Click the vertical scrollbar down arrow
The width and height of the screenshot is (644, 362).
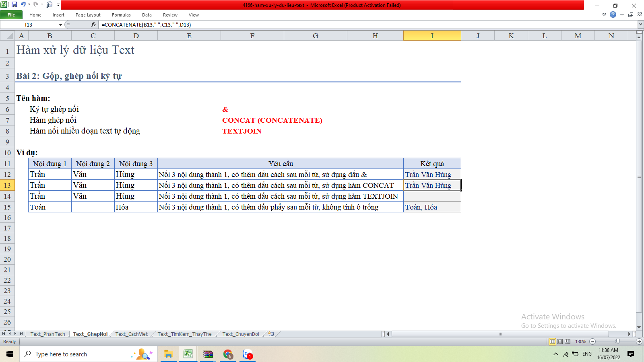(639, 327)
